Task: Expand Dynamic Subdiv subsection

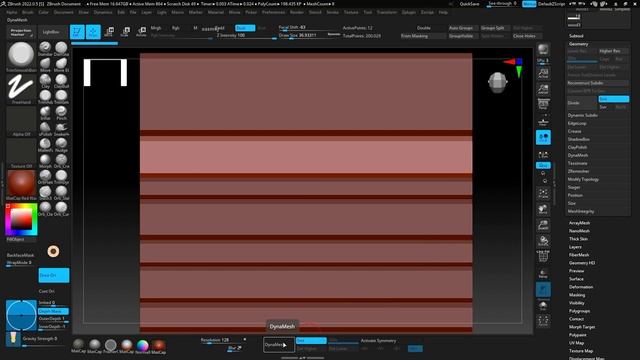Action: pos(582,115)
